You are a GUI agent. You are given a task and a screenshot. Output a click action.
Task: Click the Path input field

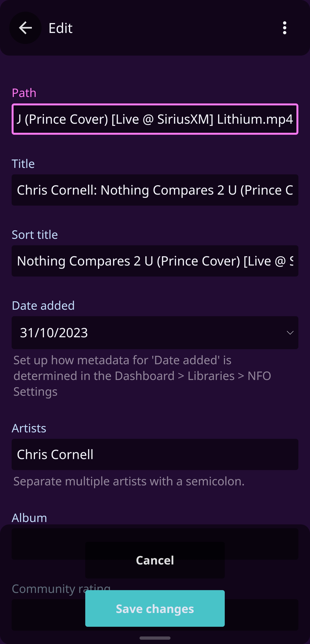[155, 119]
